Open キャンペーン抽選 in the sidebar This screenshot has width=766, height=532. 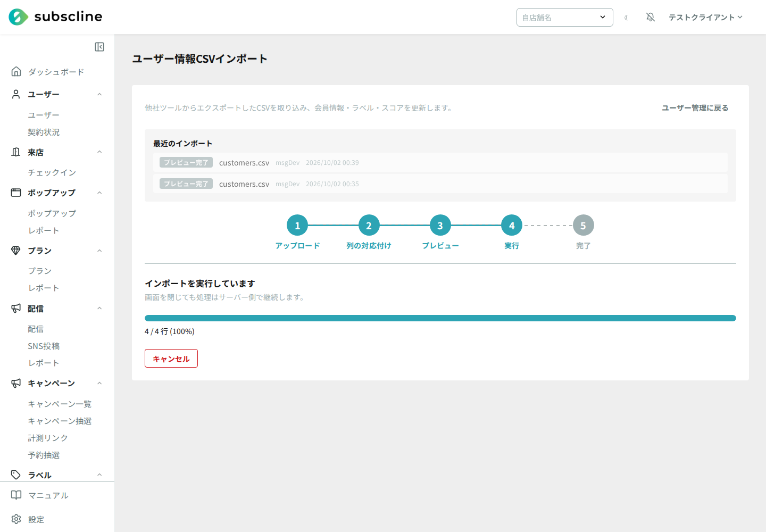point(60,421)
